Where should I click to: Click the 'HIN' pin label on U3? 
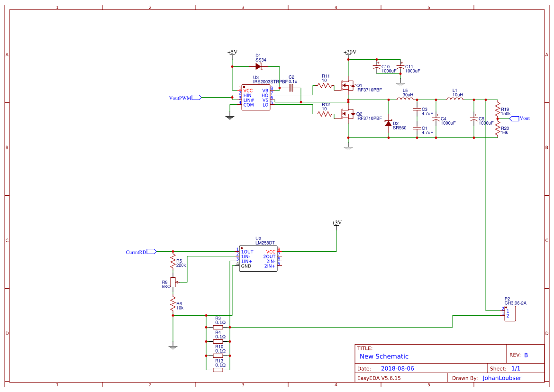click(247, 95)
